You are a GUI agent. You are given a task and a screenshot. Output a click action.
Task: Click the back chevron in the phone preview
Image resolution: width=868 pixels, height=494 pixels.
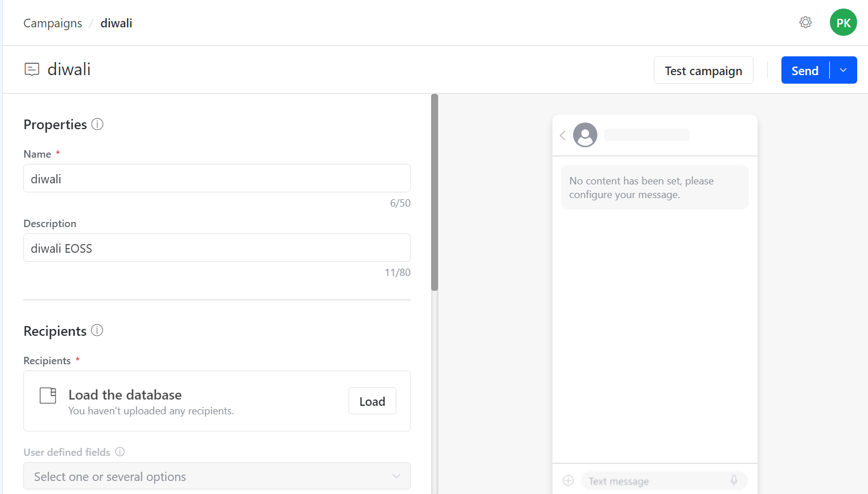point(562,135)
